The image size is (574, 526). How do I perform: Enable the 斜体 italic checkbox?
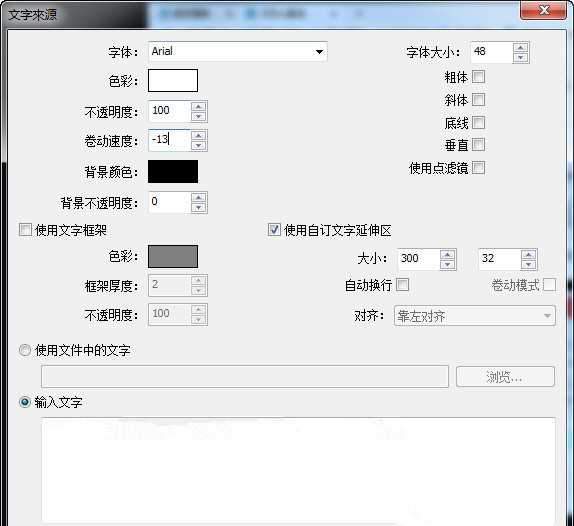[478, 100]
